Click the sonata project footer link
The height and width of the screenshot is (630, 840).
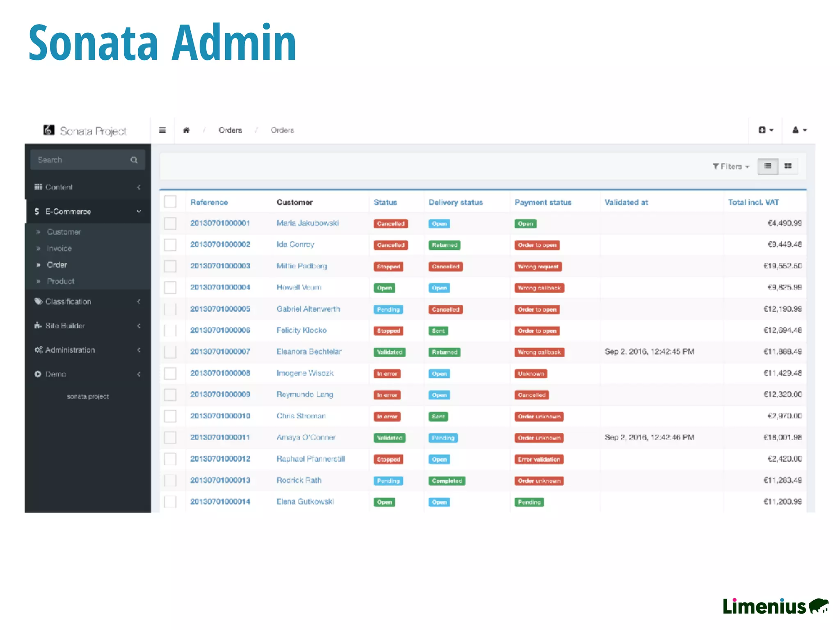click(88, 396)
